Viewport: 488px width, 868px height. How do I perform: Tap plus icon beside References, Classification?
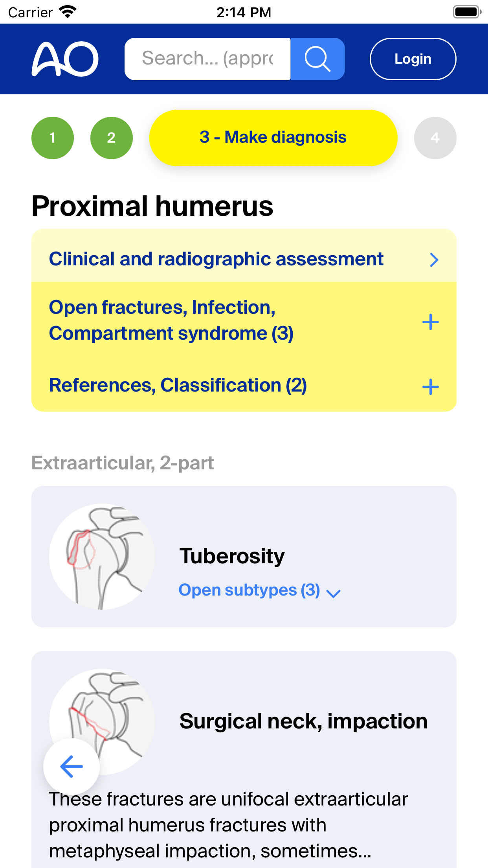pyautogui.click(x=430, y=387)
